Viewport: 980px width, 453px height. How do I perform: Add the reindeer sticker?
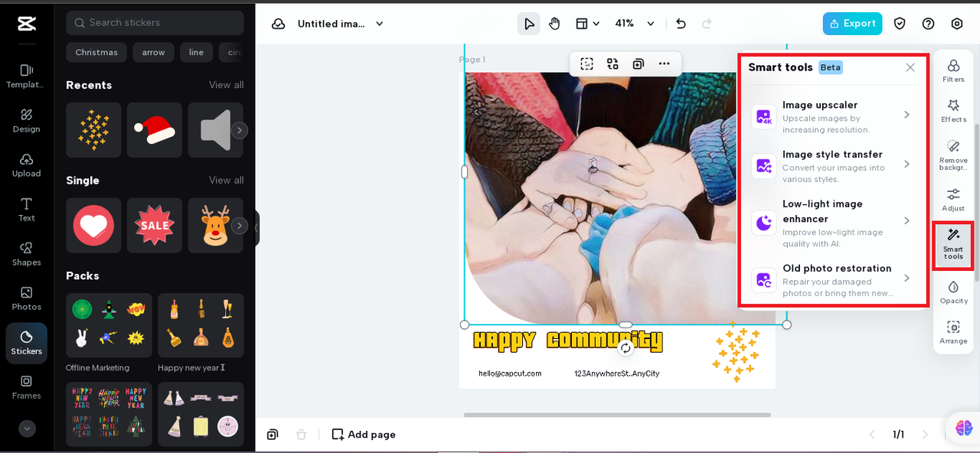215,226
